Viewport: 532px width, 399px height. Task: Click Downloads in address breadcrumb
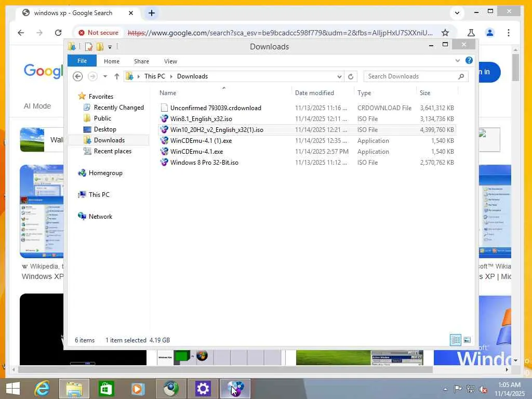coord(192,76)
